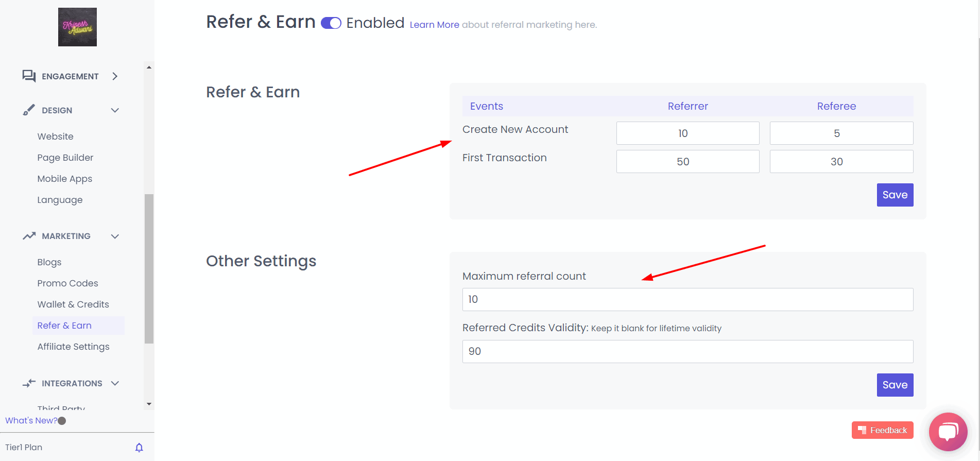Screen dimensions: 980x461
Task: Click the sidebar scroll down arrow
Action: click(149, 404)
